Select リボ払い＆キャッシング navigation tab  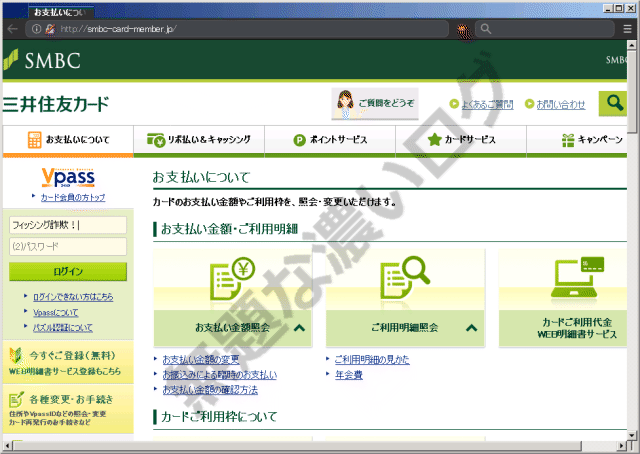(x=199, y=140)
